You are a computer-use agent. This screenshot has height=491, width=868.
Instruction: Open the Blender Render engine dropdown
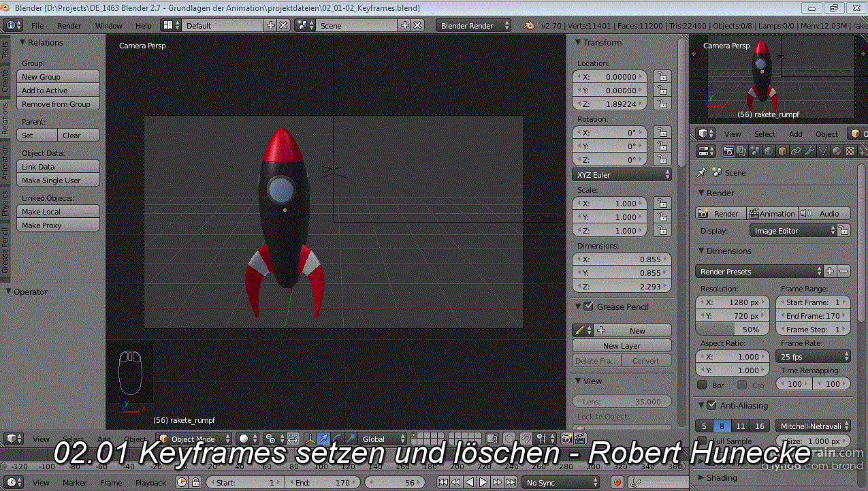pos(474,25)
